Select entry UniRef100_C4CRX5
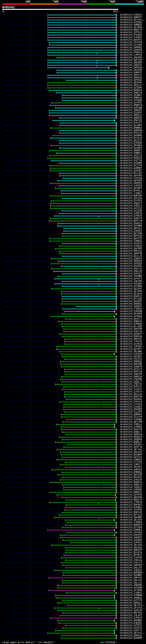The image size is (146, 644). 131,354
